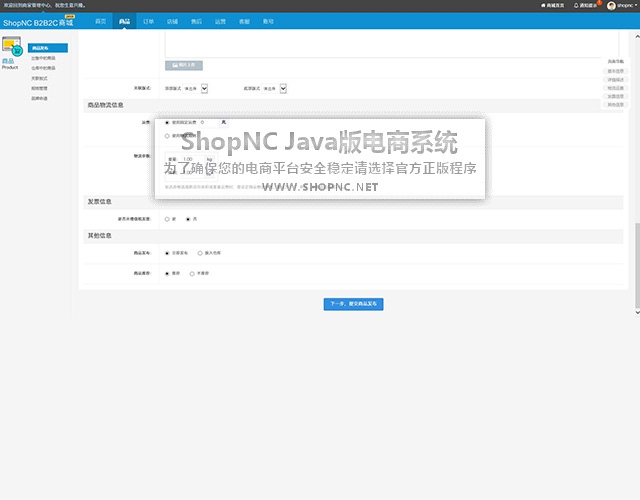640x500 pixels.
Task: Choose 立即发布 publish option
Action: click(x=167, y=253)
